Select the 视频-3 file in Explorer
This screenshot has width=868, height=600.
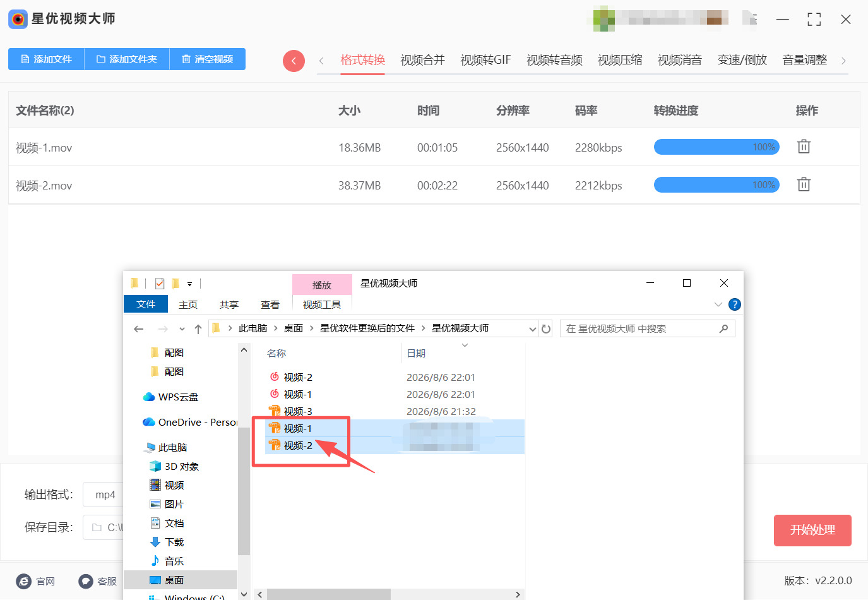[x=298, y=411]
